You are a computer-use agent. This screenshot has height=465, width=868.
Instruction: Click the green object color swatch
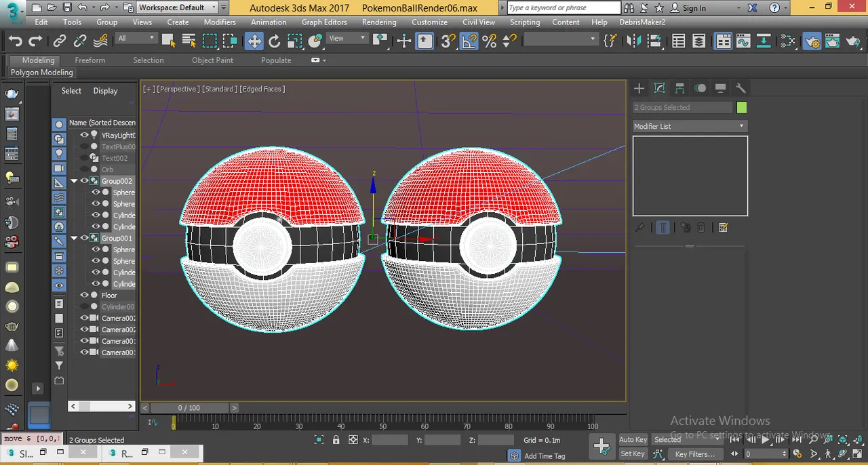pos(741,107)
